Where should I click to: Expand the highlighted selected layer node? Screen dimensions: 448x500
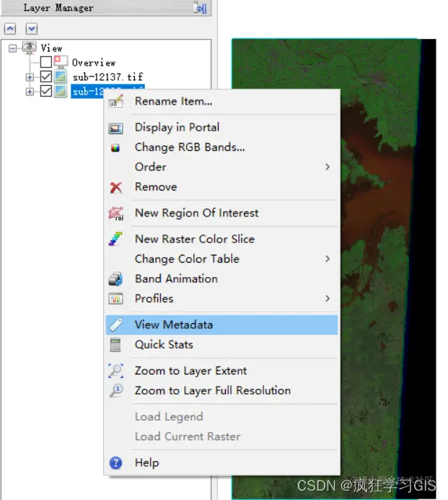[30, 92]
